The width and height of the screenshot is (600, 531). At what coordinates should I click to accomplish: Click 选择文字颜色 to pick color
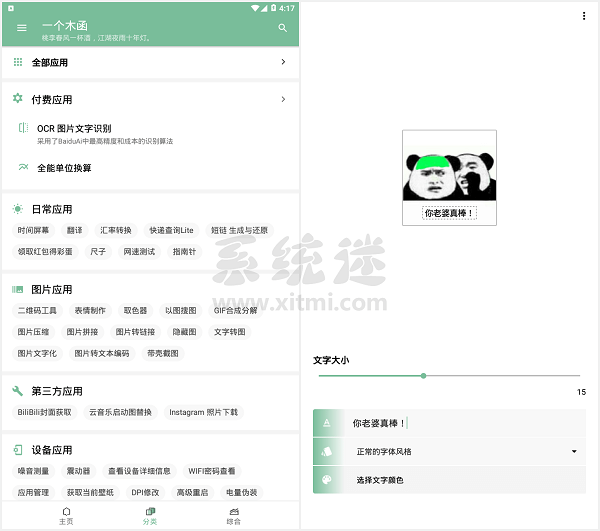449,480
